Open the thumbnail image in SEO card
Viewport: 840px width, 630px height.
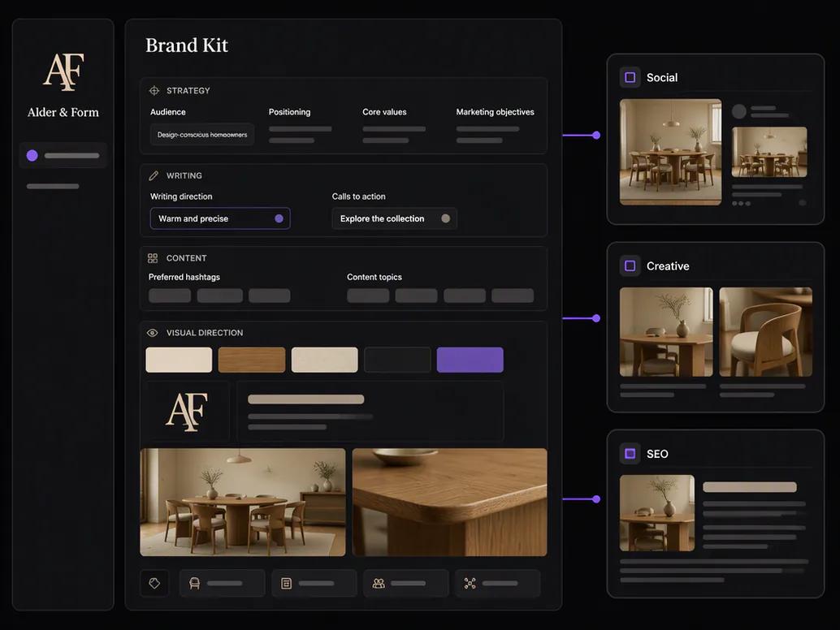tap(657, 513)
